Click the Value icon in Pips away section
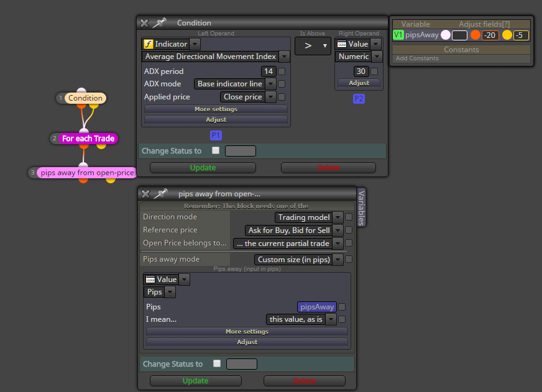 tap(150, 280)
